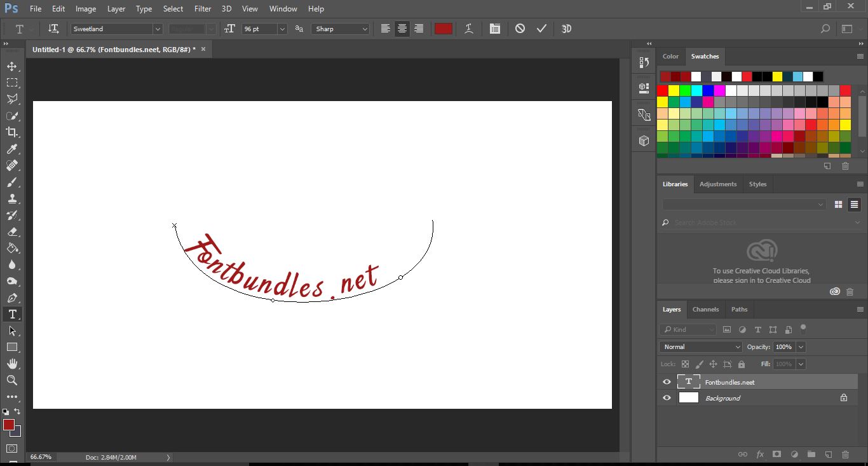
Task: Open the Character and Paragraph panels
Action: 495,29
